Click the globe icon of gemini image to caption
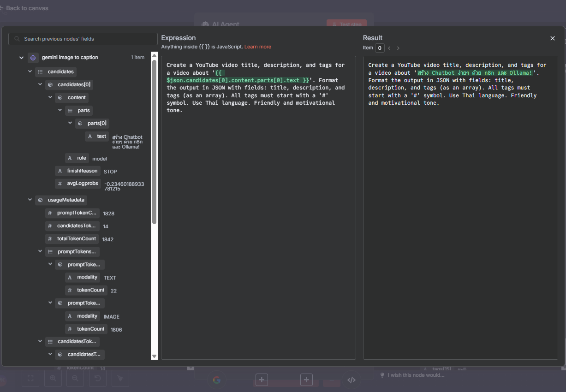The height and width of the screenshot is (392, 566). 32,58
